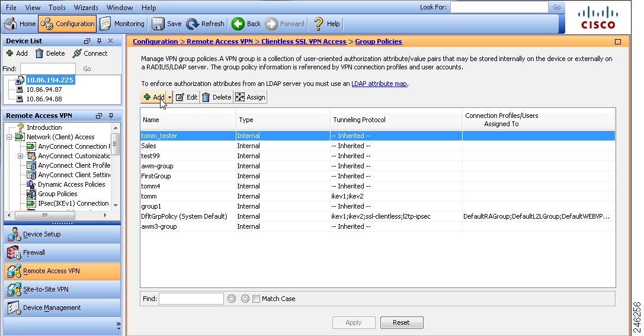Float the Remote Access VPN panel
644x336 pixels.
point(98,116)
